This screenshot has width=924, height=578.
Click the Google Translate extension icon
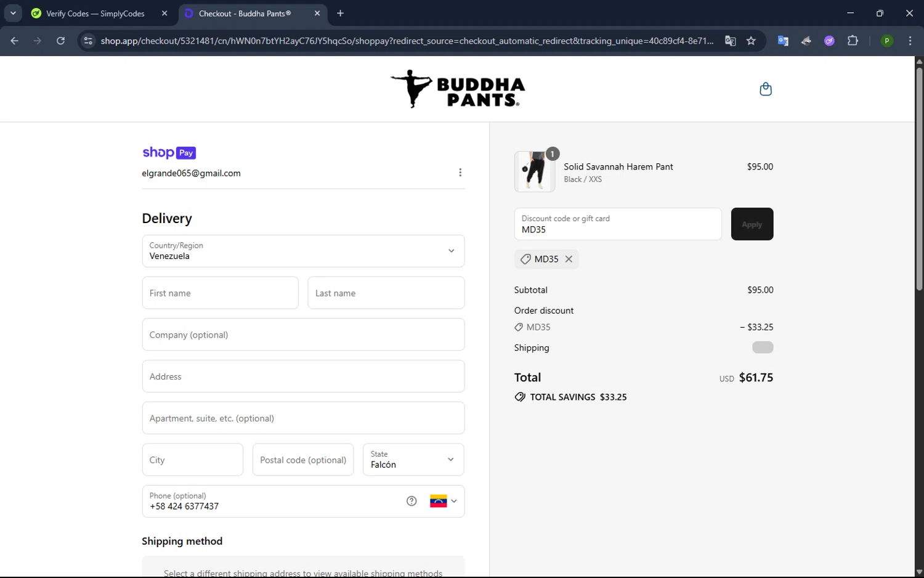[783, 41]
